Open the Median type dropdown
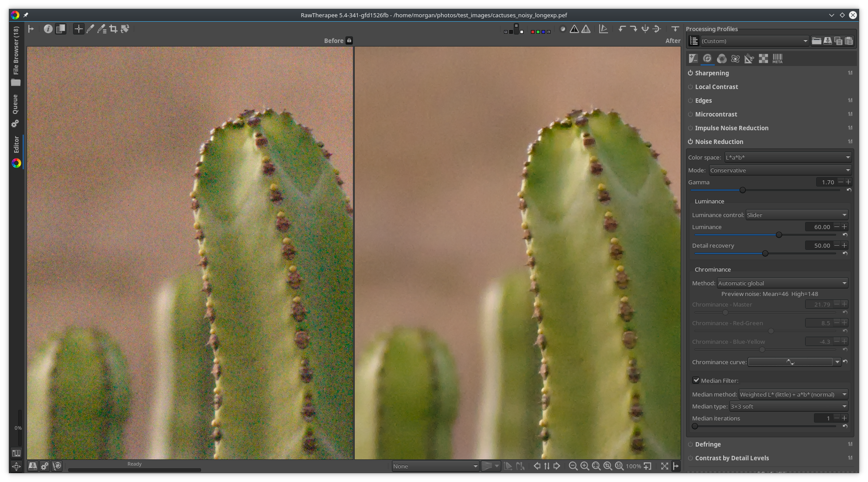This screenshot has height=482, width=868. pos(788,406)
